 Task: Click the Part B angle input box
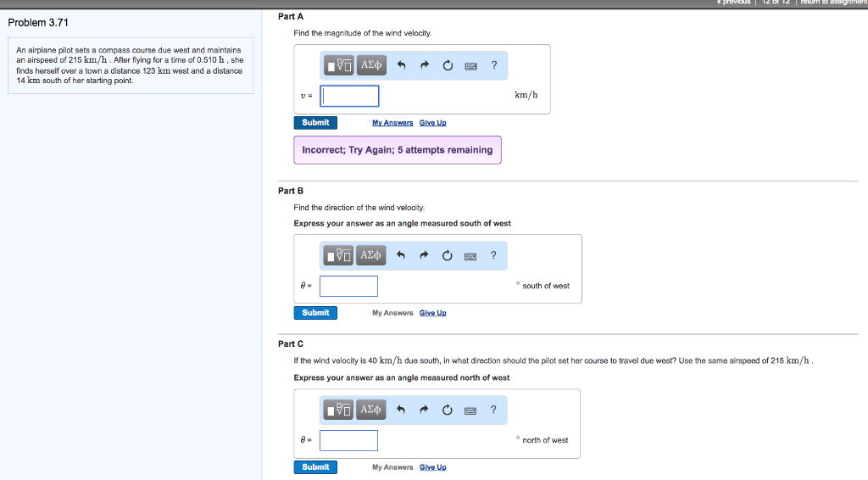point(348,286)
